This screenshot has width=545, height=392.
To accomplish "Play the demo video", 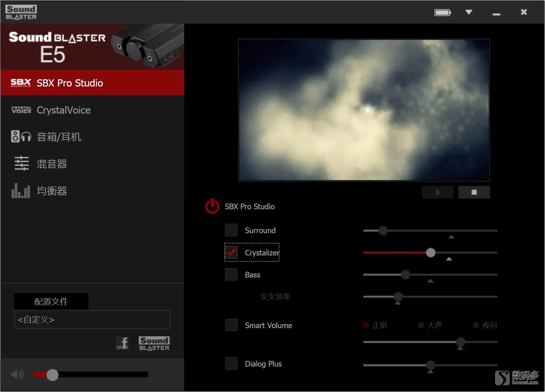I will click(438, 192).
